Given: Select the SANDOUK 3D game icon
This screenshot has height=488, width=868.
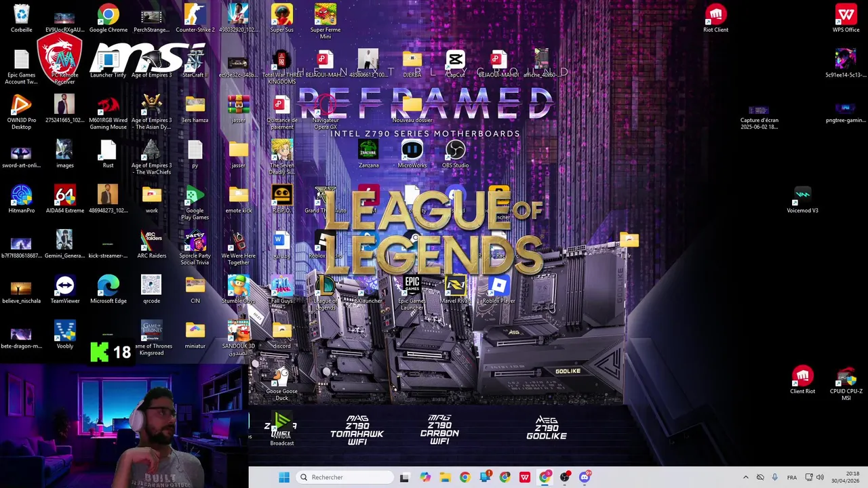Looking at the screenshot, I should 239,338.
